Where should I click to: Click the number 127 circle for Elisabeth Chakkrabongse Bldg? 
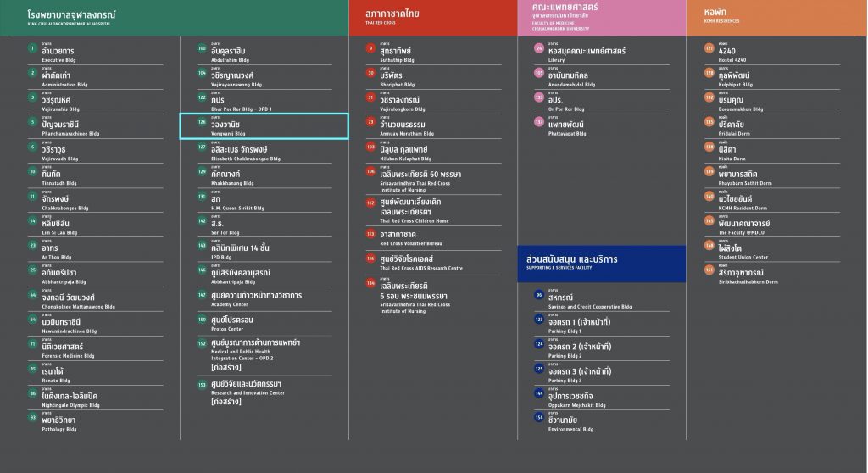click(202, 147)
